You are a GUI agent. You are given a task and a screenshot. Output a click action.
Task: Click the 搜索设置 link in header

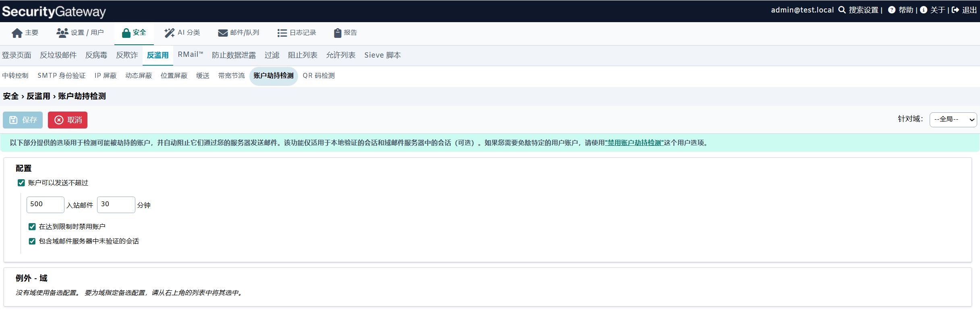pos(864,10)
